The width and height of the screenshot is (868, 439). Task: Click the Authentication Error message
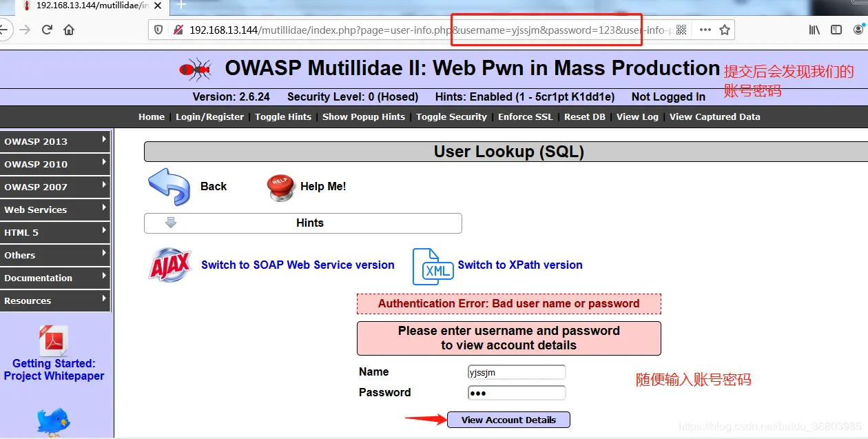click(509, 304)
